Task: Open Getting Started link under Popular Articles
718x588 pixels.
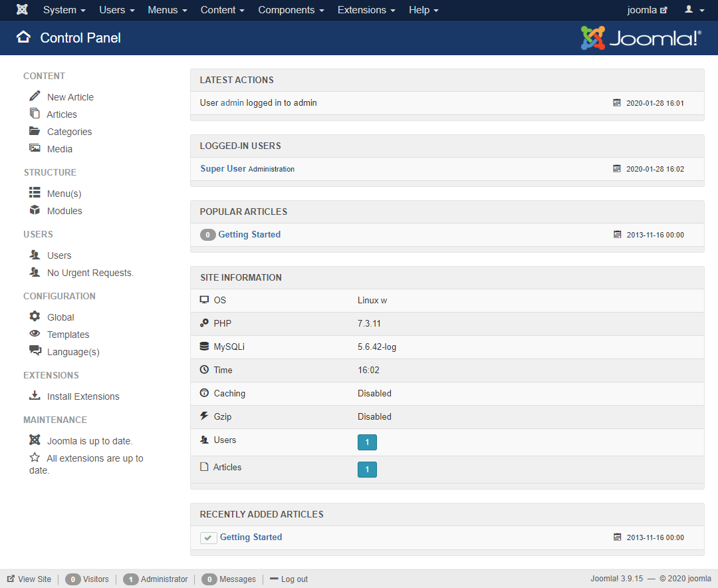Action: click(x=249, y=235)
